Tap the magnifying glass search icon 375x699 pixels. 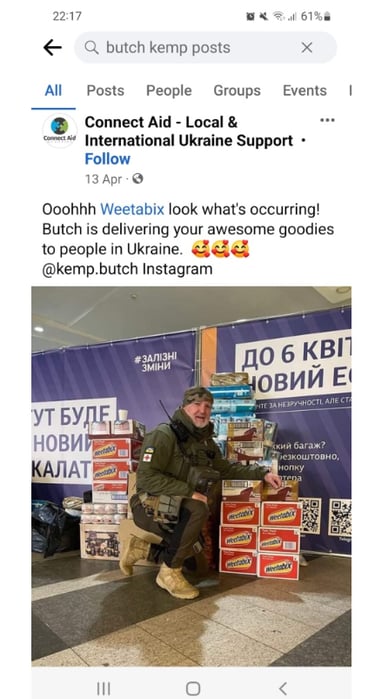tap(91, 47)
